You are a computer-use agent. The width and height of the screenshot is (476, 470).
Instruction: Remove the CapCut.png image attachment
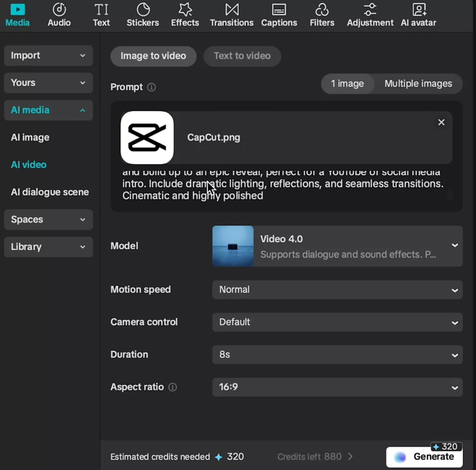[441, 122]
